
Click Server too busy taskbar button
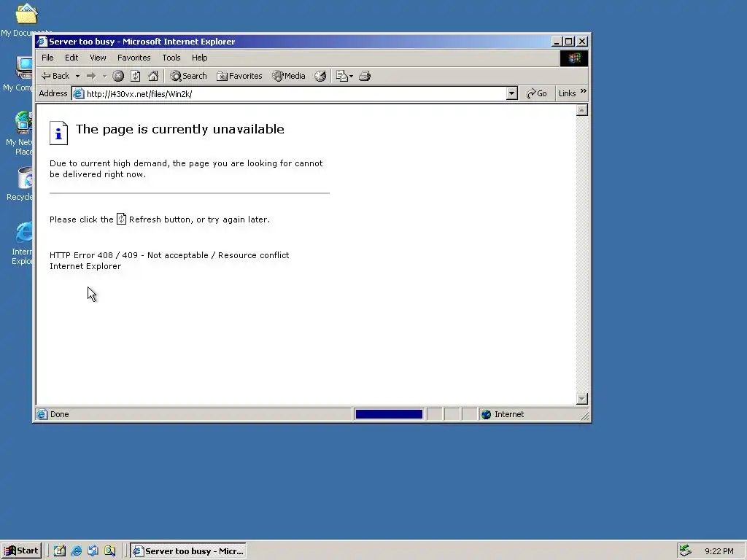[x=188, y=551]
